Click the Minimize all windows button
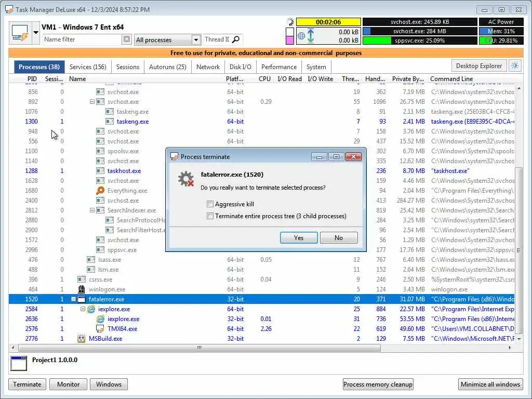This screenshot has height=399, width=532. pyautogui.click(x=490, y=384)
